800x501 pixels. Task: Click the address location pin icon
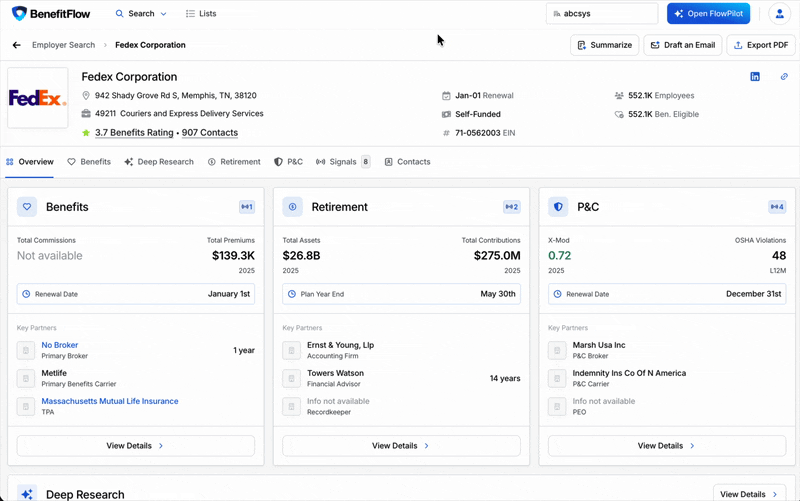pos(86,95)
